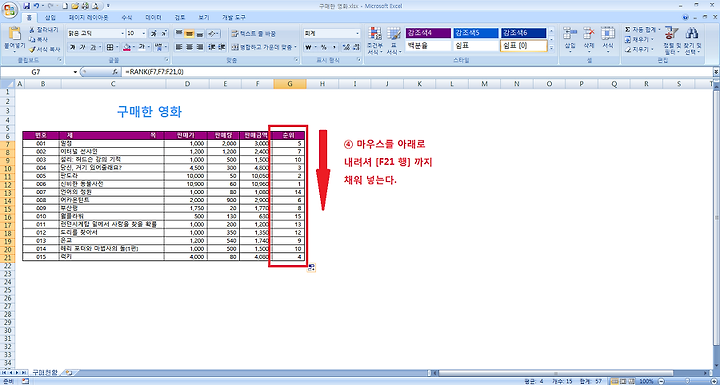Toggle italic formatting

[x=83, y=47]
